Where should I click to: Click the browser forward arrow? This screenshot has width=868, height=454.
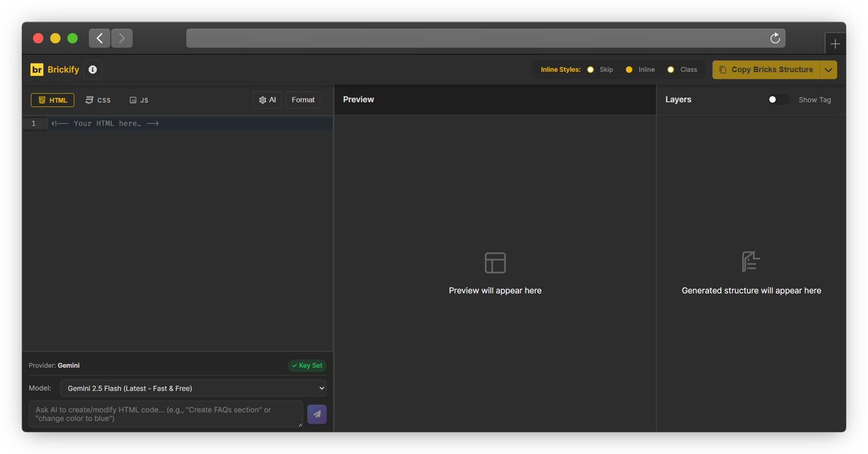click(x=122, y=38)
